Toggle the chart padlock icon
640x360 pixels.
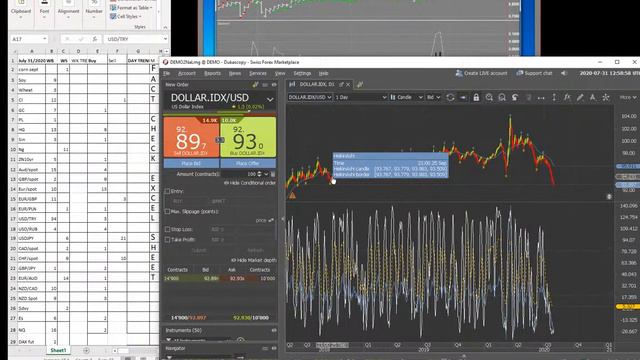(476, 98)
